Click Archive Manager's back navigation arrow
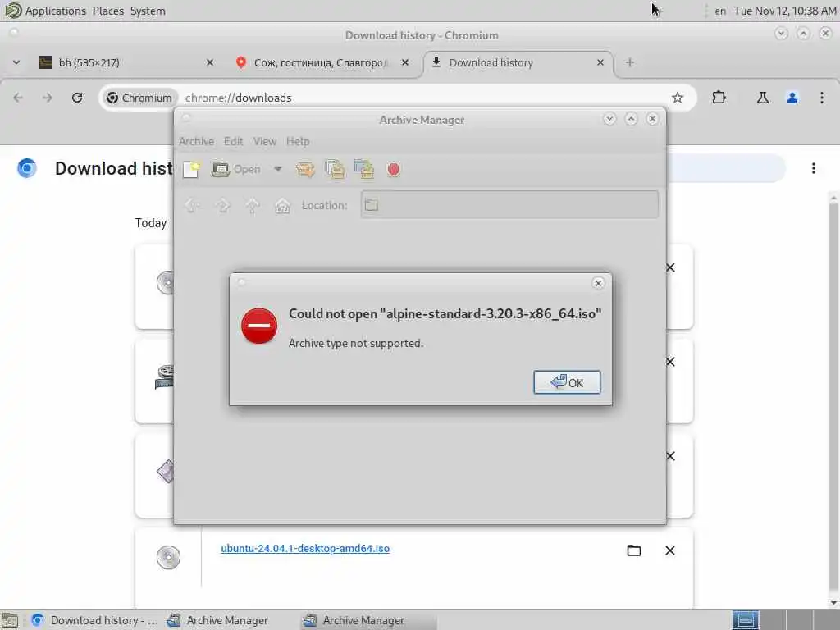Screen dimensions: 840x630 click(x=192, y=205)
